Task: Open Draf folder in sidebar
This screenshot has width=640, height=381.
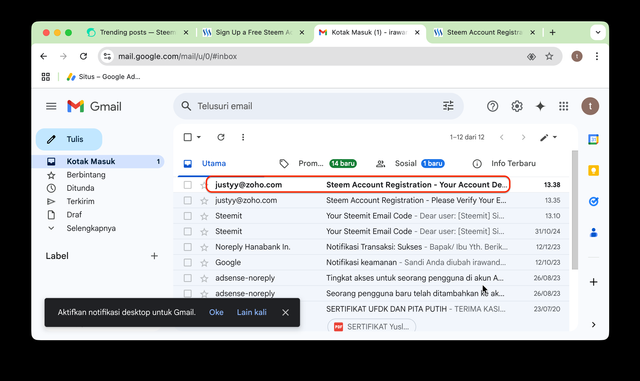Action: coord(74,215)
